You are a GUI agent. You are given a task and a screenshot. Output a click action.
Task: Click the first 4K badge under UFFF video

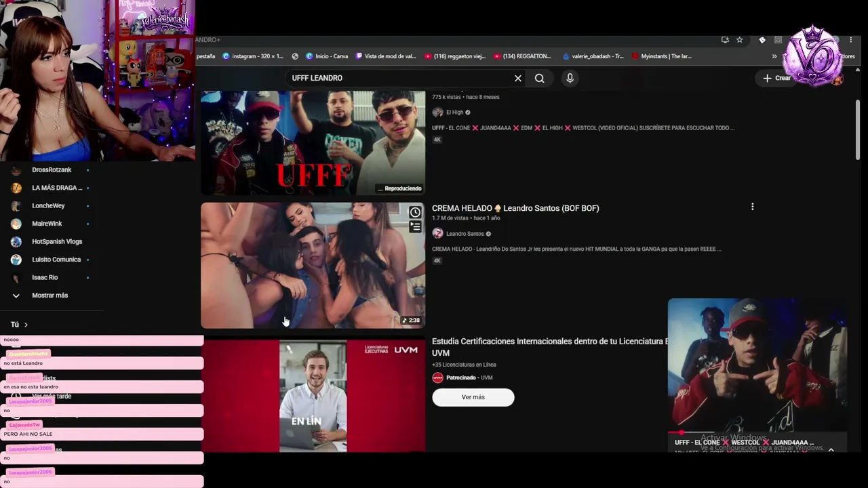tap(437, 140)
